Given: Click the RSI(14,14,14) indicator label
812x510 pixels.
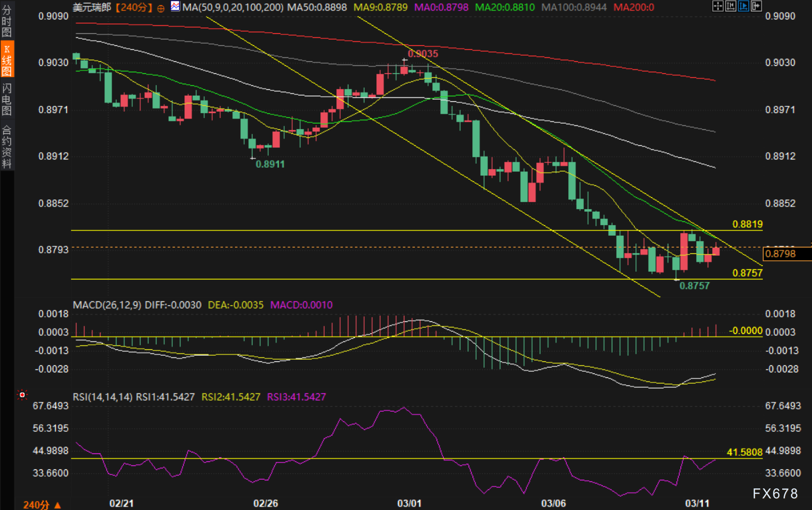Looking at the screenshot, I should point(102,397).
